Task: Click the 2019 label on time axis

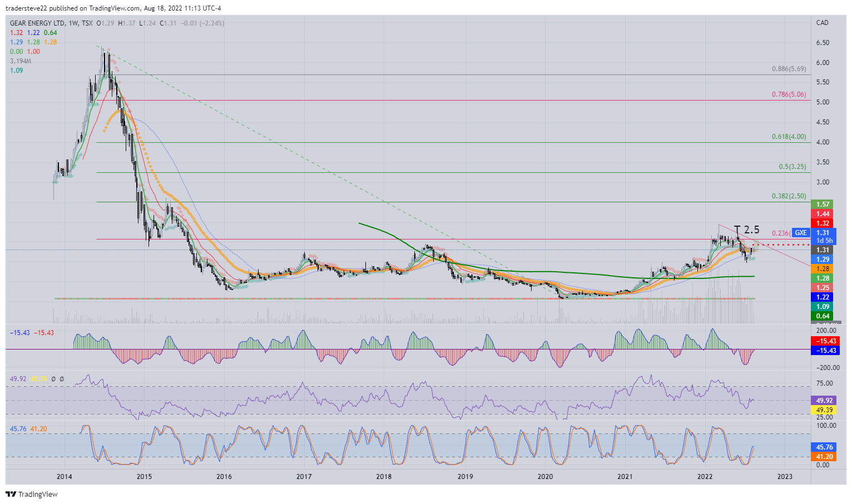Action: click(465, 477)
